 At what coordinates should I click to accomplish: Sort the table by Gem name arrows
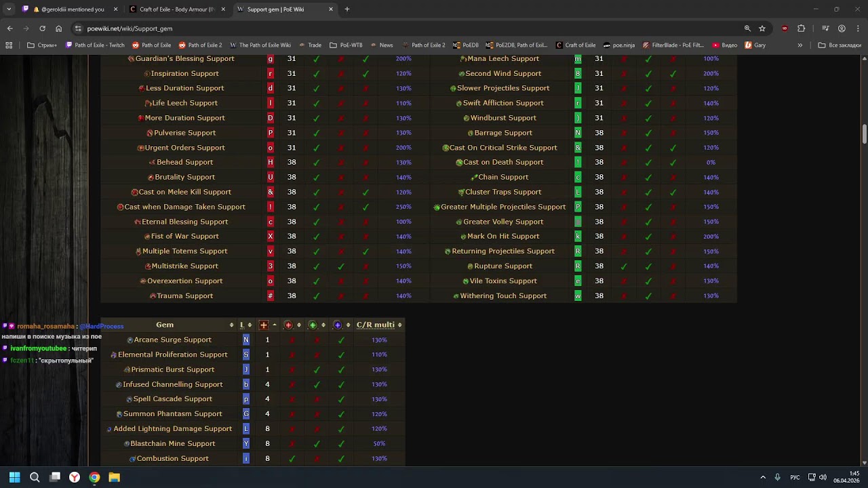tap(232, 325)
